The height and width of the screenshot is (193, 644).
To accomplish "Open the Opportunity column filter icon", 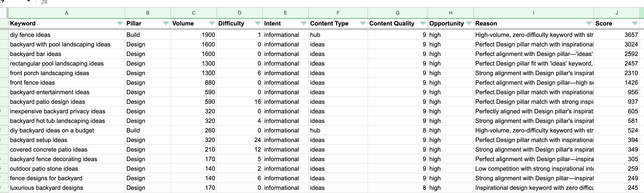I will (x=469, y=23).
